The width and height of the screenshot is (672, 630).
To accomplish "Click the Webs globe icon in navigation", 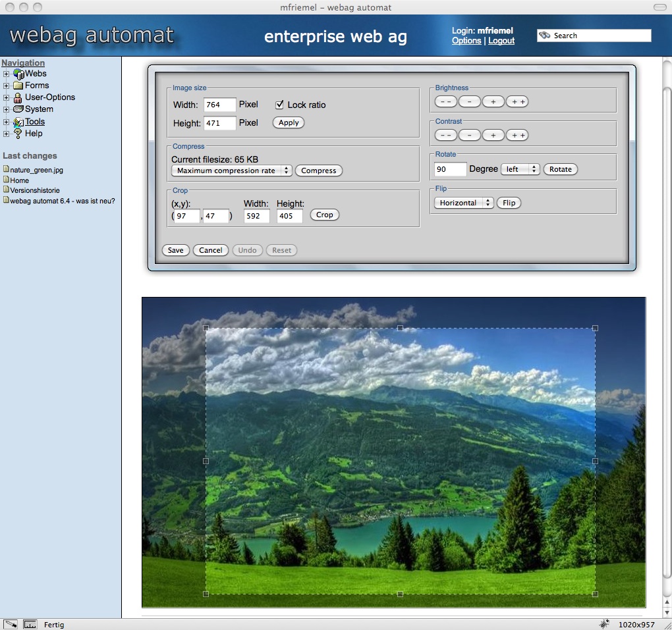I will pos(18,74).
